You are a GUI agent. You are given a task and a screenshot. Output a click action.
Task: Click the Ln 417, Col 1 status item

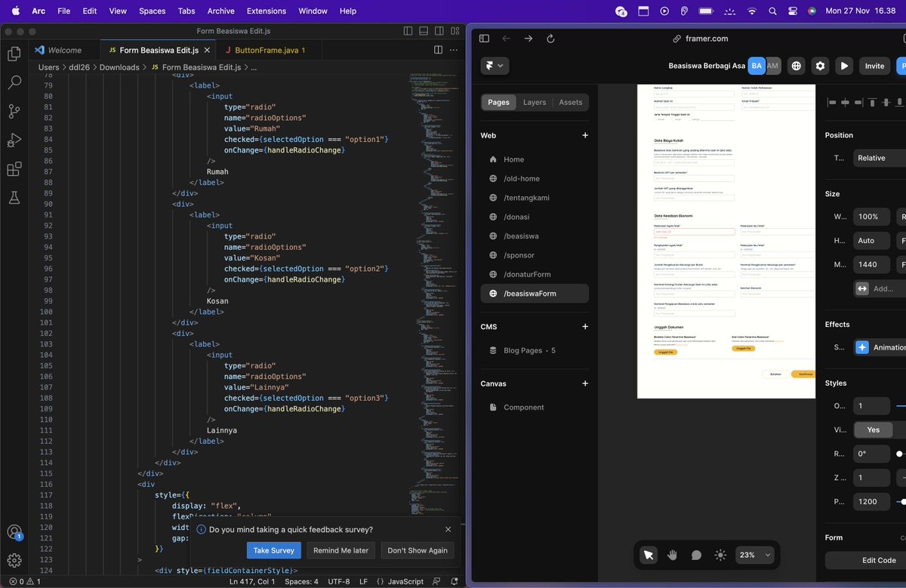[253, 581]
